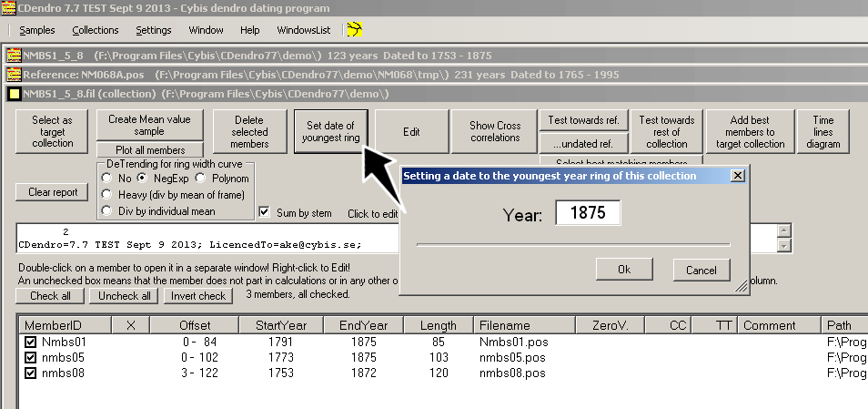
Task: Open the Window menu
Action: pyautogui.click(x=206, y=30)
